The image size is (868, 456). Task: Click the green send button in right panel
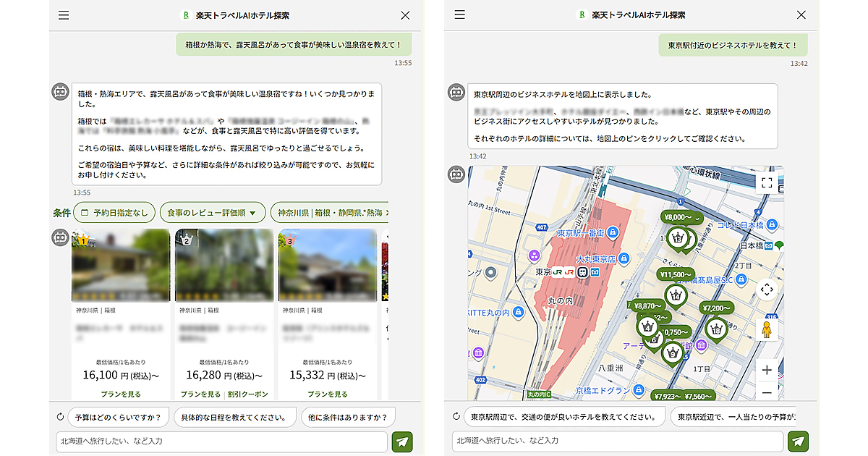(x=798, y=442)
